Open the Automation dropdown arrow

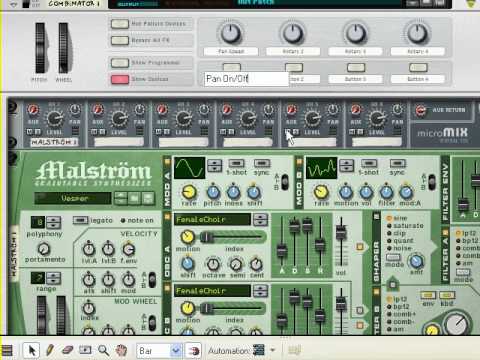[273, 350]
